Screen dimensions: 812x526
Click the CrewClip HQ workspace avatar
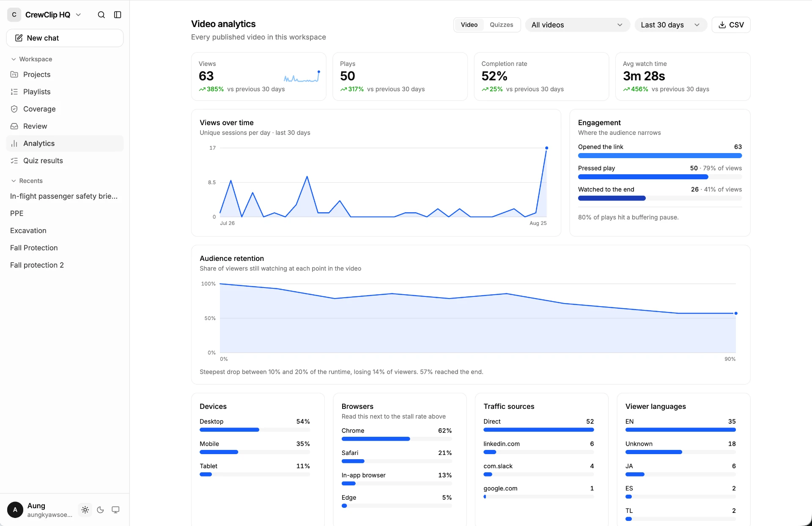click(14, 15)
